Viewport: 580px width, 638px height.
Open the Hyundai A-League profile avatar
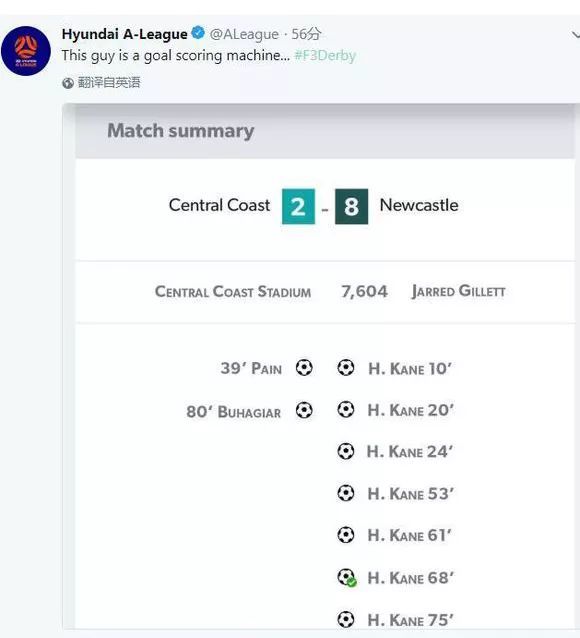coord(26,51)
